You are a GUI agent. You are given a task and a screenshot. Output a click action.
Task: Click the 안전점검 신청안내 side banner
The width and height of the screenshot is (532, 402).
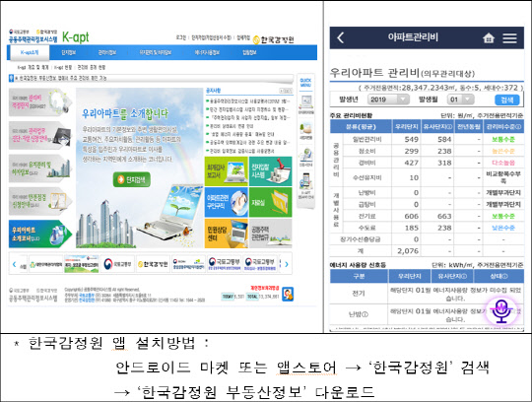40,201
